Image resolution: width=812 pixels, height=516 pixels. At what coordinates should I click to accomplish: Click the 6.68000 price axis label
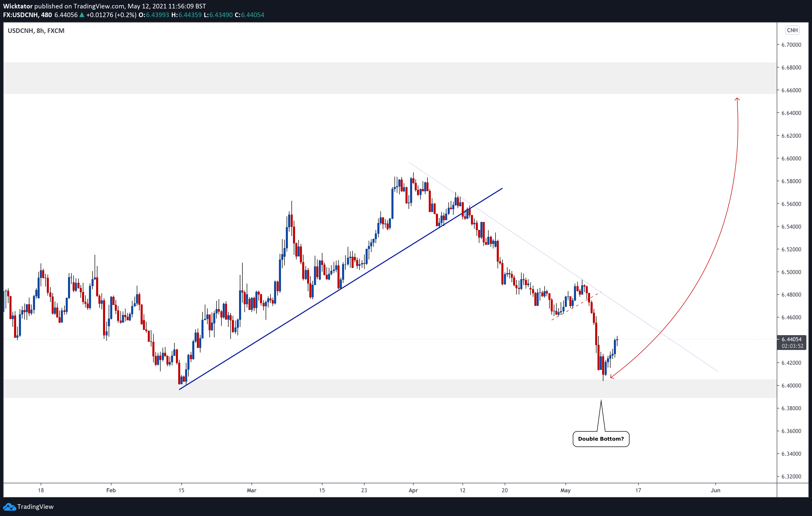coord(791,67)
